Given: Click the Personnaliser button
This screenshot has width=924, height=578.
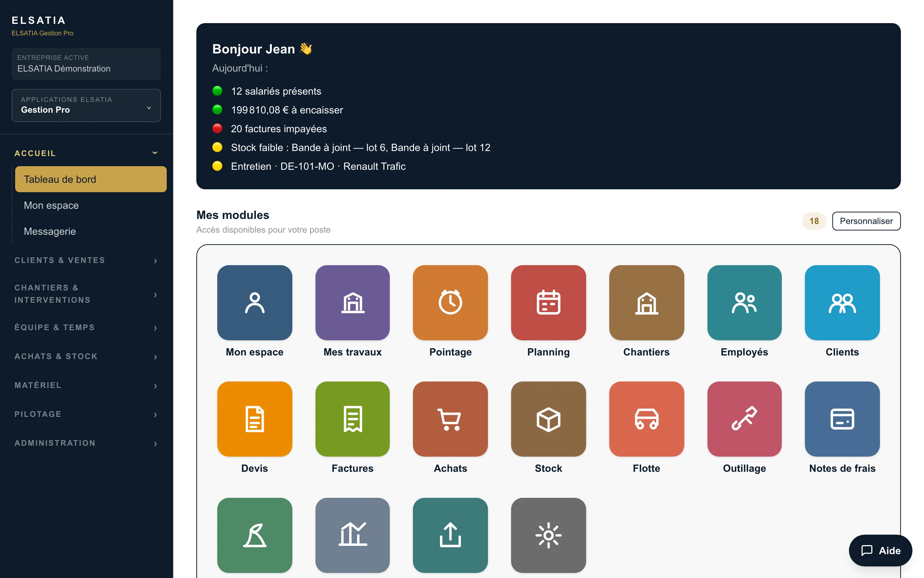Looking at the screenshot, I should click(x=866, y=221).
